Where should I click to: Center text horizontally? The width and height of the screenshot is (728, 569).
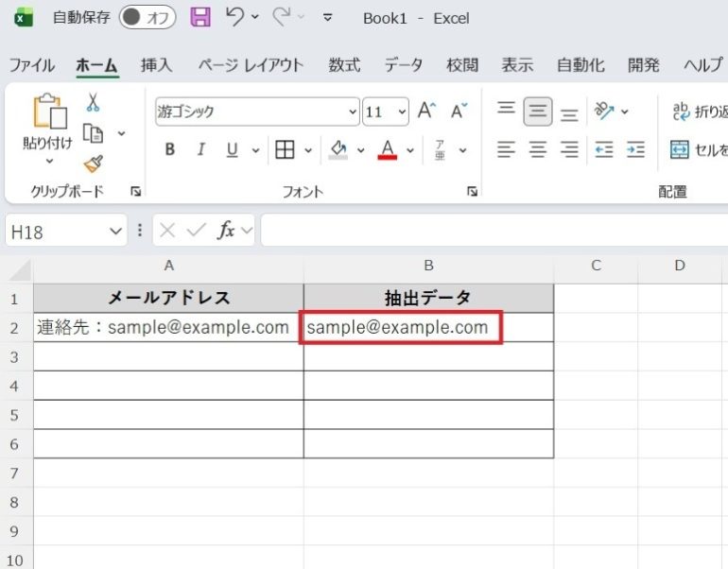pyautogui.click(x=538, y=149)
